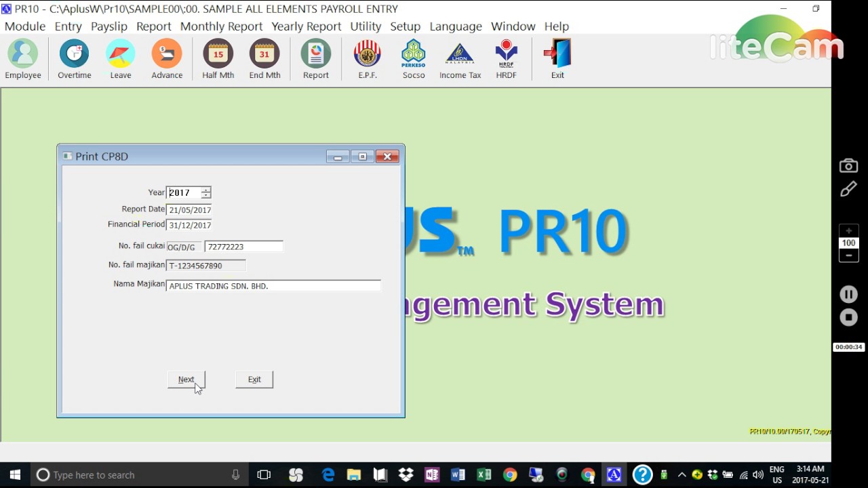
Task: Open the Employee module icon
Action: [23, 60]
